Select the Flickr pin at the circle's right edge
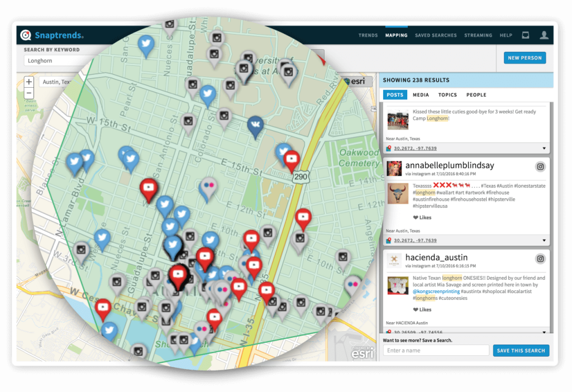 coord(353,285)
